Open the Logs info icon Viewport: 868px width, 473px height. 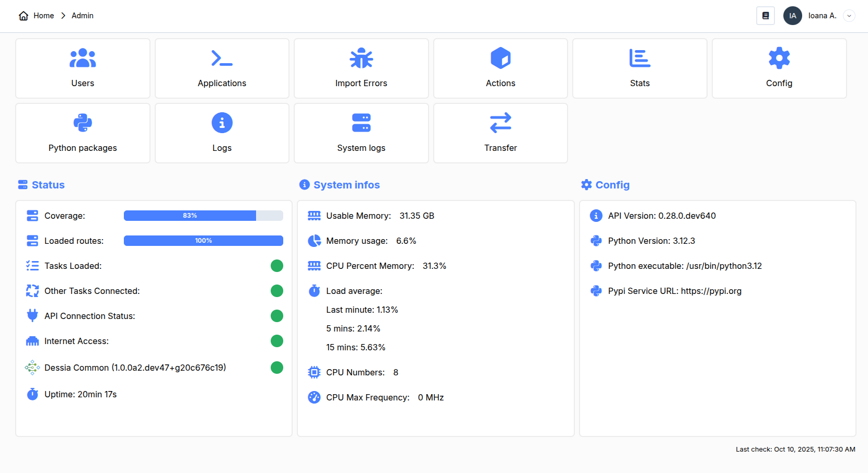point(222,123)
